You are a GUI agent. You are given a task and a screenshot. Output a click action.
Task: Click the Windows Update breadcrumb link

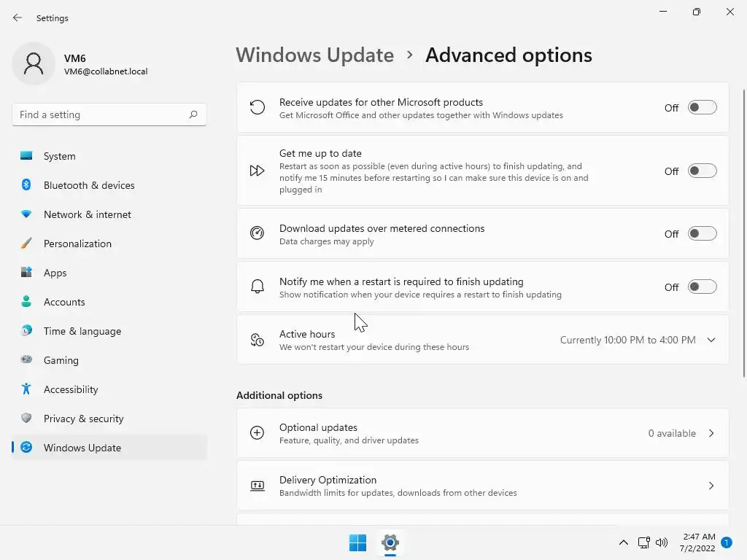pos(315,55)
